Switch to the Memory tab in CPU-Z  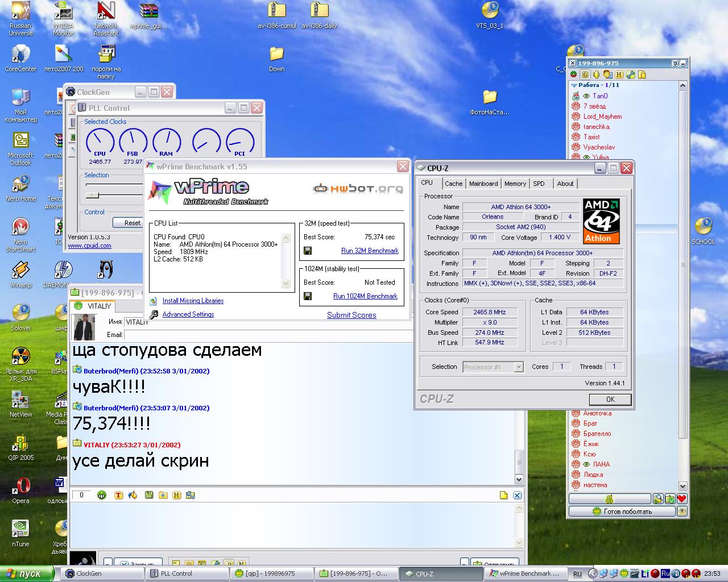tap(515, 184)
